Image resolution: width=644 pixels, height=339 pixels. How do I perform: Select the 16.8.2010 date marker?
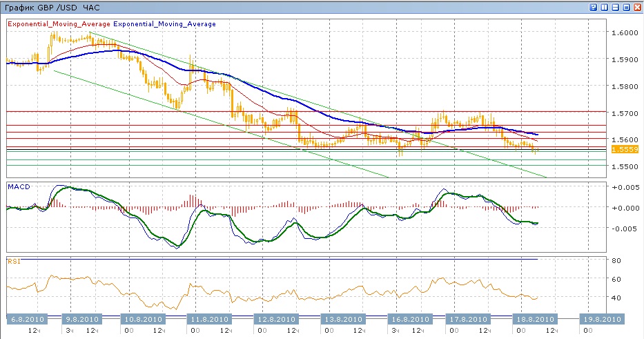click(409, 320)
